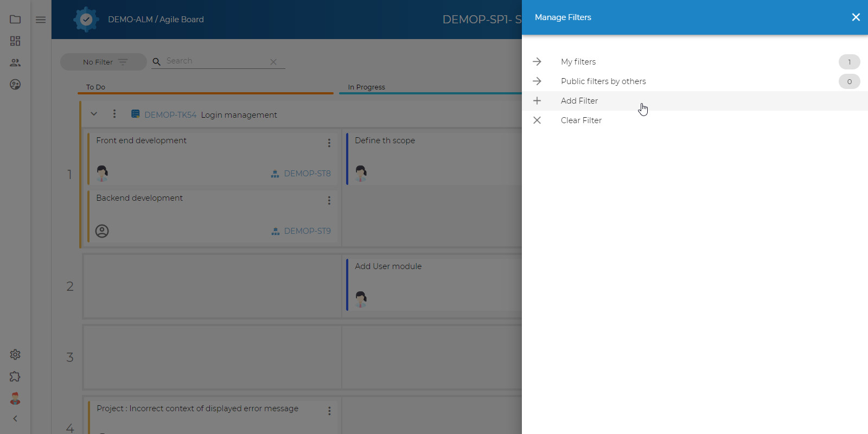This screenshot has width=868, height=434.
Task: Open the DEMOP-TK54 task link
Action: (170, 115)
